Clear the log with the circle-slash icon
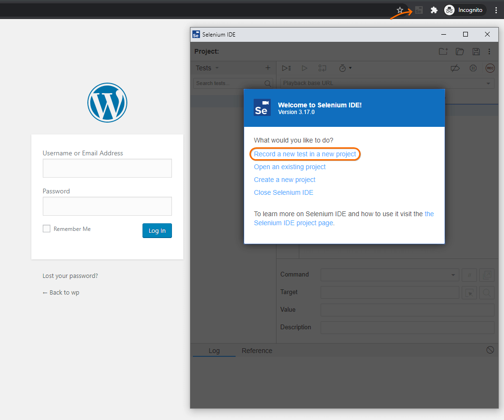The height and width of the screenshot is (420, 504). point(490,350)
